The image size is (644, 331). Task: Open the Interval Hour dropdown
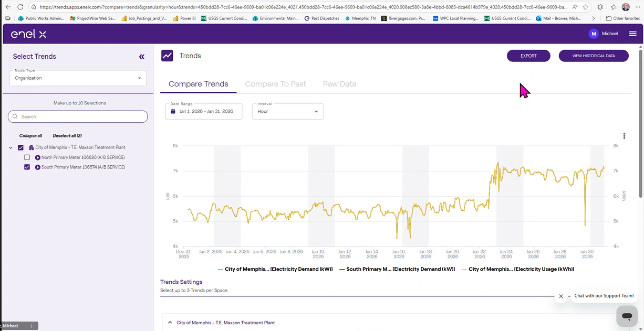coord(288,112)
